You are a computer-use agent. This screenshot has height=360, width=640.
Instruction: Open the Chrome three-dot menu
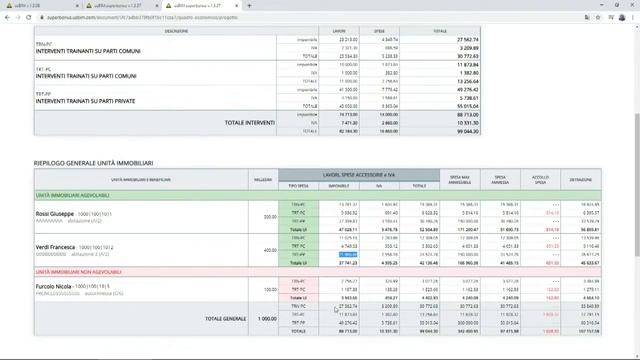633,18
